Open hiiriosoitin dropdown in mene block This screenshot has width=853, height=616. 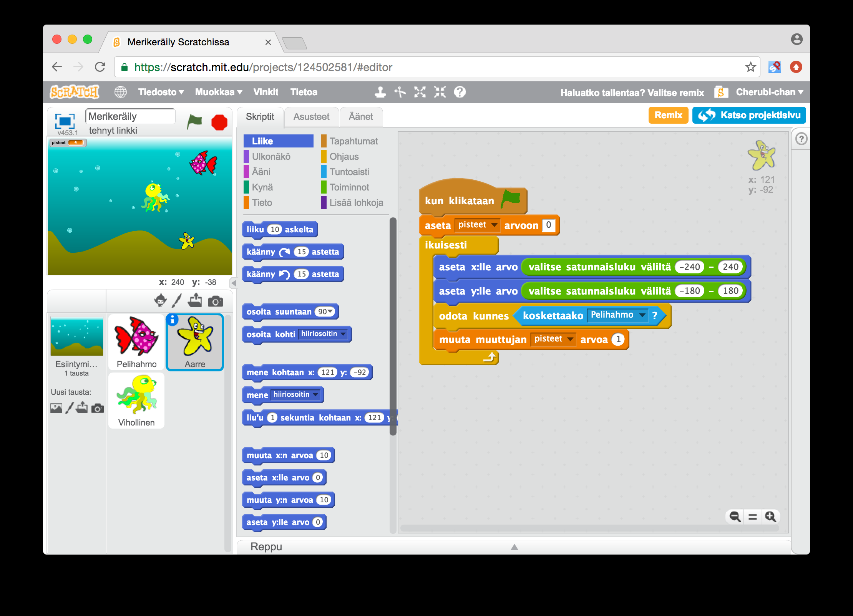point(295,395)
